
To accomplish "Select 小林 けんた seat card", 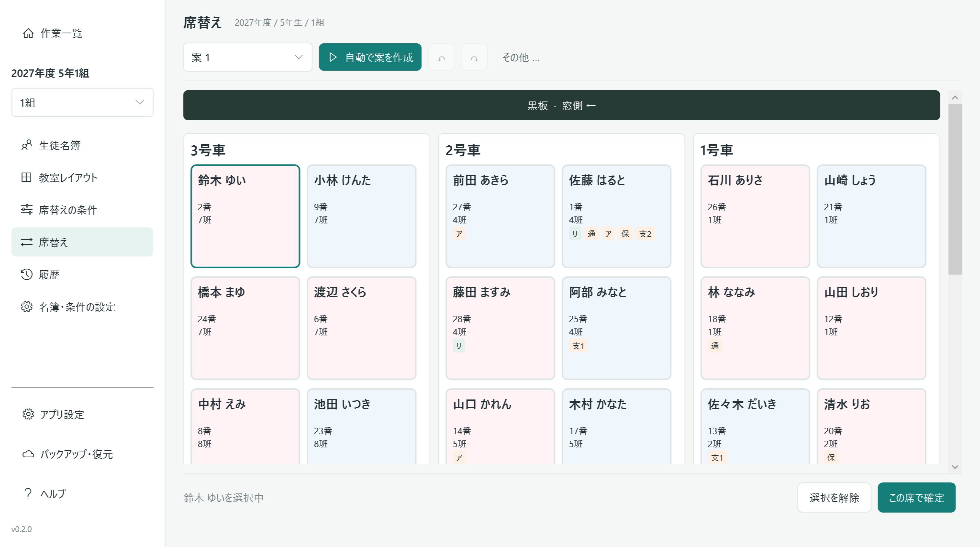I will (361, 216).
